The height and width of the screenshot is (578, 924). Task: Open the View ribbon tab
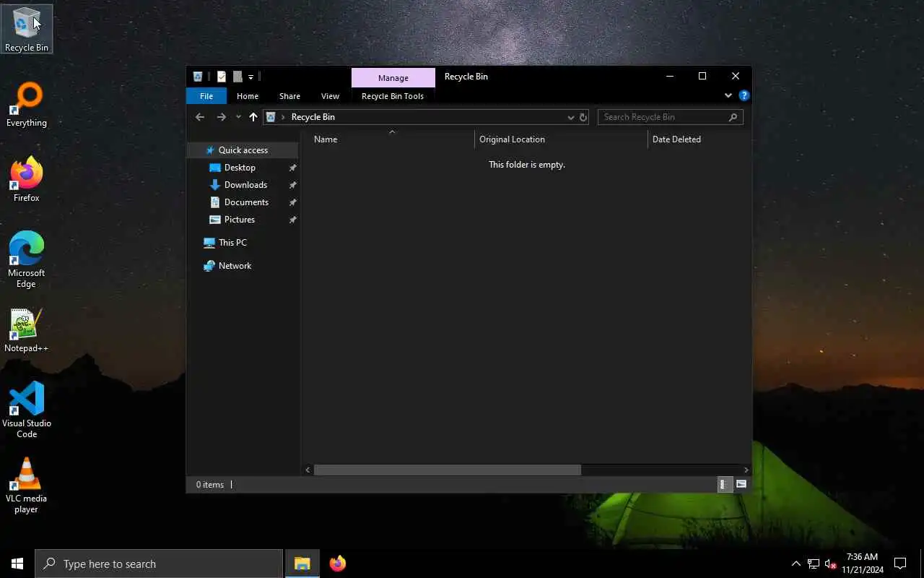click(330, 96)
